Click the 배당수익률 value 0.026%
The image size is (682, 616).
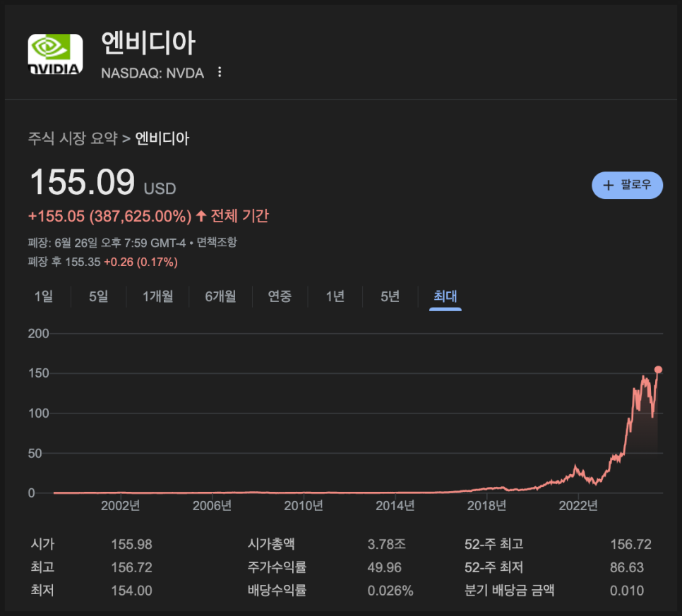(x=390, y=591)
